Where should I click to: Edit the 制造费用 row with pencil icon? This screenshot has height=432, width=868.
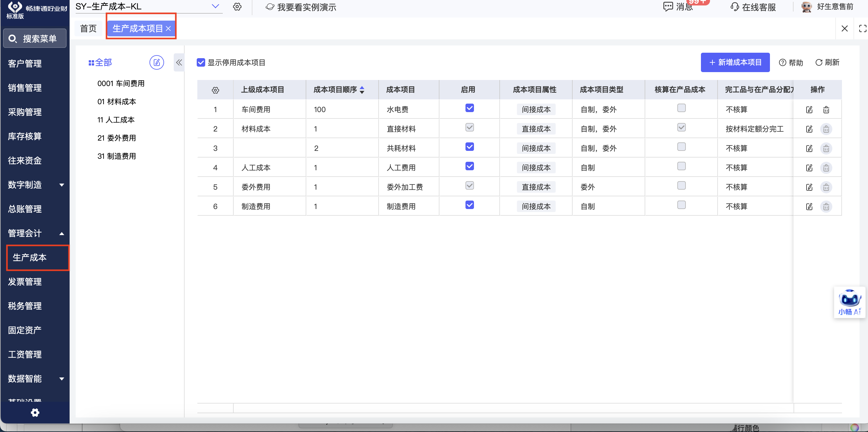tap(809, 206)
